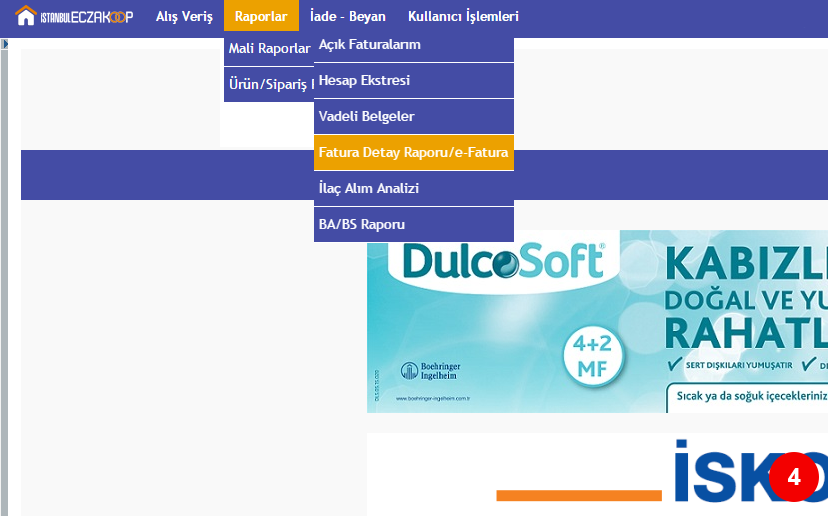828x516 pixels.
Task: Open Fatura Detay Raporu/e-Fatura
Action: [x=413, y=153]
